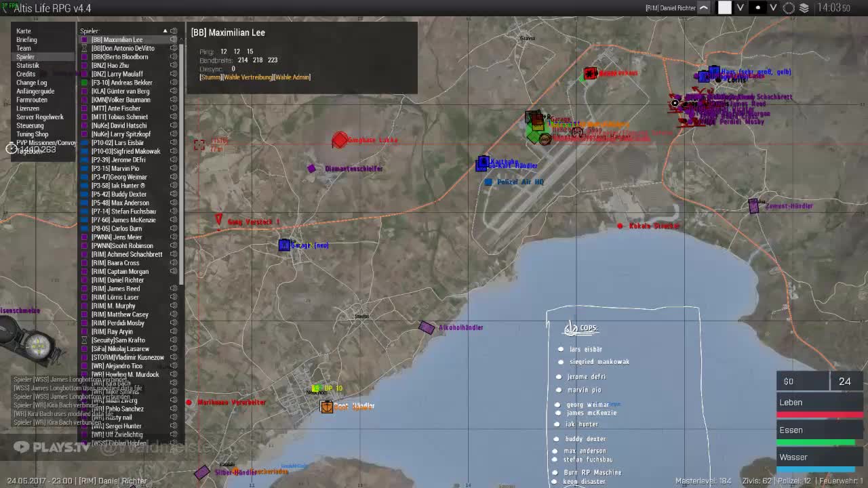Click the Diamantenschleifer purple map marker
868x488 pixels.
coord(311,168)
